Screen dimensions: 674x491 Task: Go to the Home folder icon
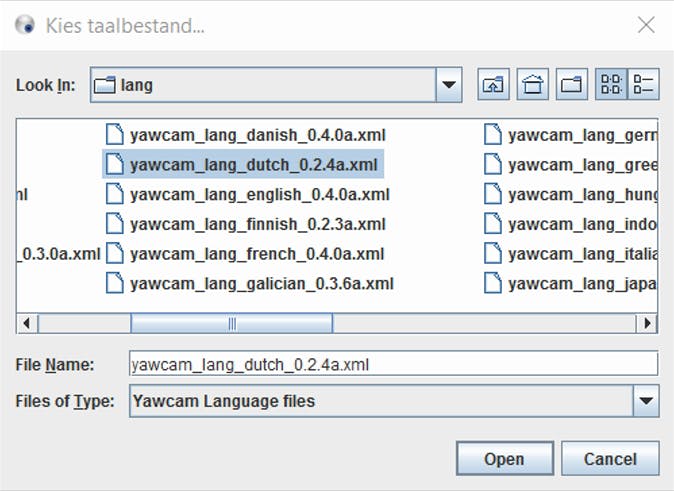tap(532, 85)
